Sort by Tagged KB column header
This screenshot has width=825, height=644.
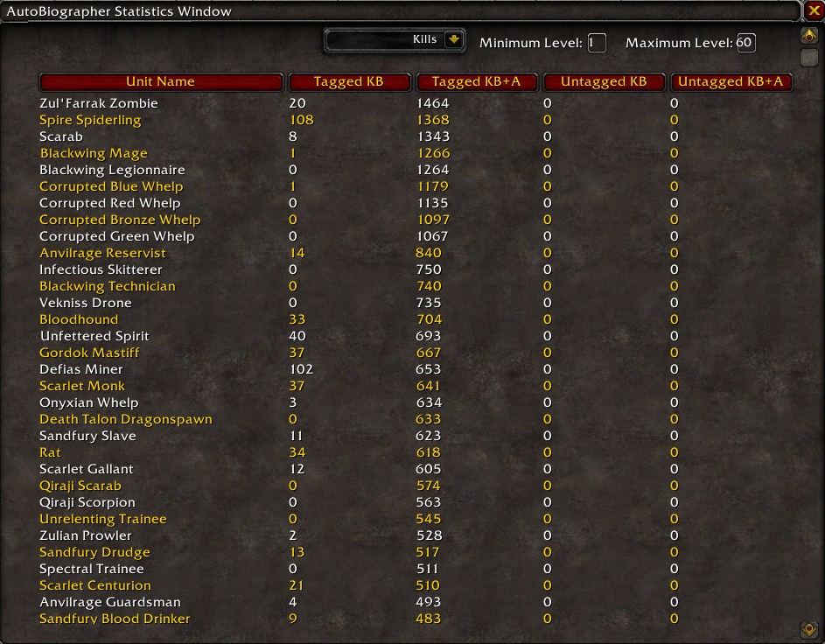point(349,82)
